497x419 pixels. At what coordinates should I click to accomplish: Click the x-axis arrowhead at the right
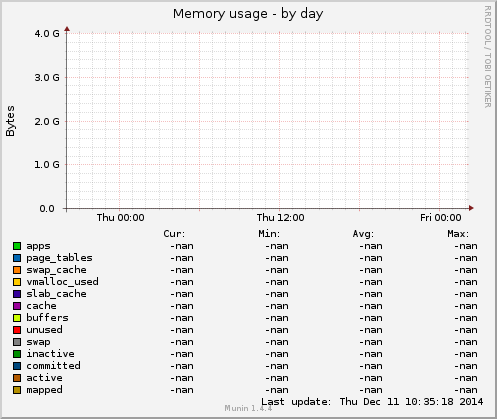tap(471, 208)
